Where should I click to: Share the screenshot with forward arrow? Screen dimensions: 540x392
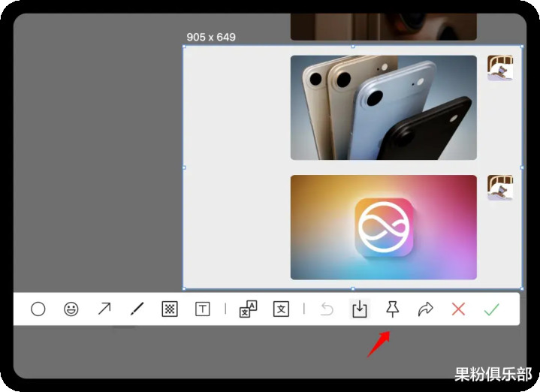[425, 309]
